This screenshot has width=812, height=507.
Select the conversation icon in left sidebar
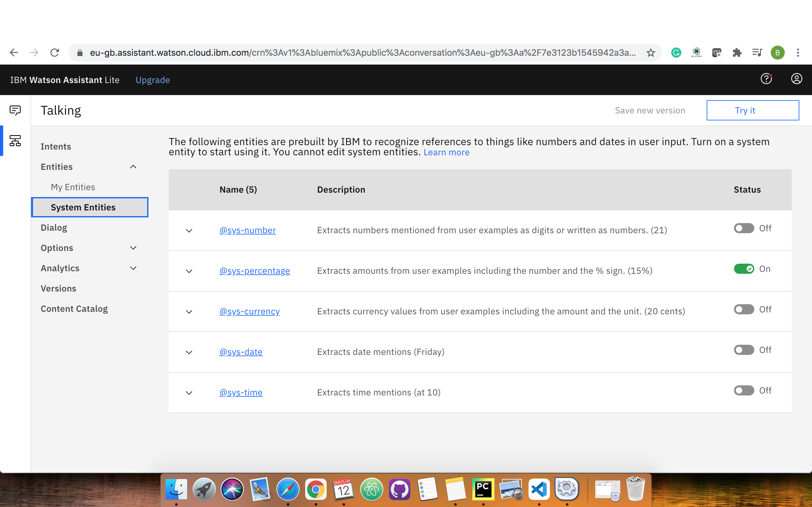15,110
